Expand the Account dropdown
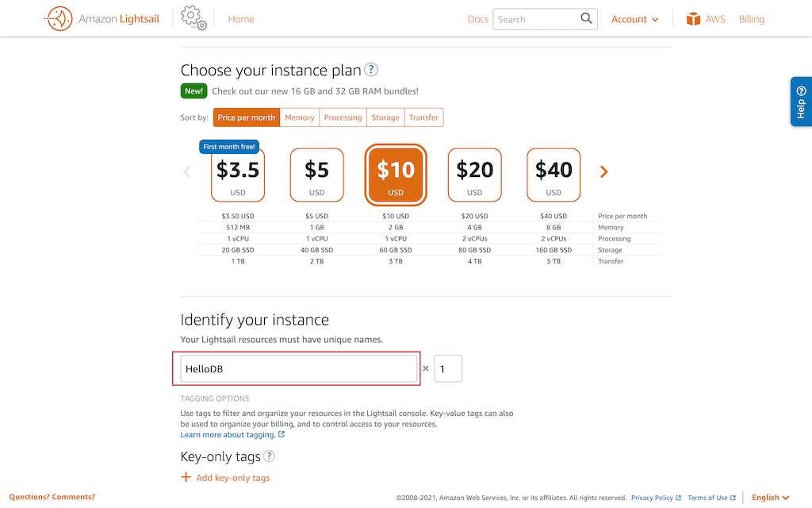The image size is (812, 508). pos(634,19)
